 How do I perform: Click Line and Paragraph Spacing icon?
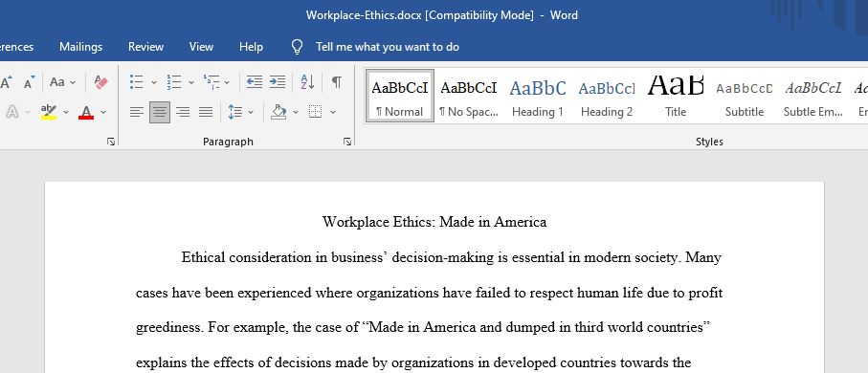tap(234, 112)
